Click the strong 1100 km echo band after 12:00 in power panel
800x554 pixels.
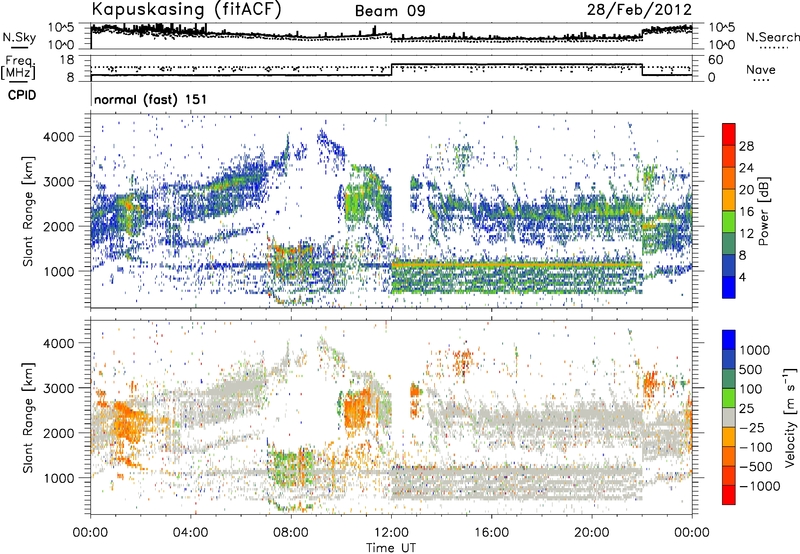[x=516, y=264]
